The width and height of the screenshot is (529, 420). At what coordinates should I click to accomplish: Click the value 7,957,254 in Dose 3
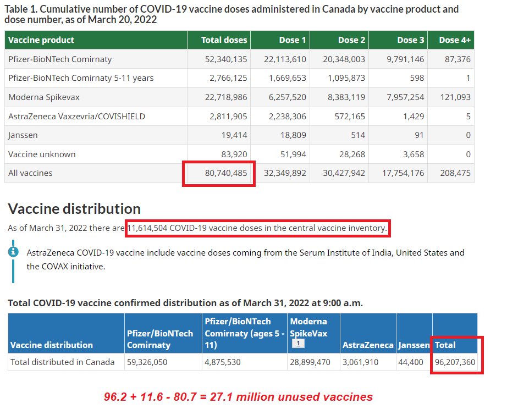[405, 97]
